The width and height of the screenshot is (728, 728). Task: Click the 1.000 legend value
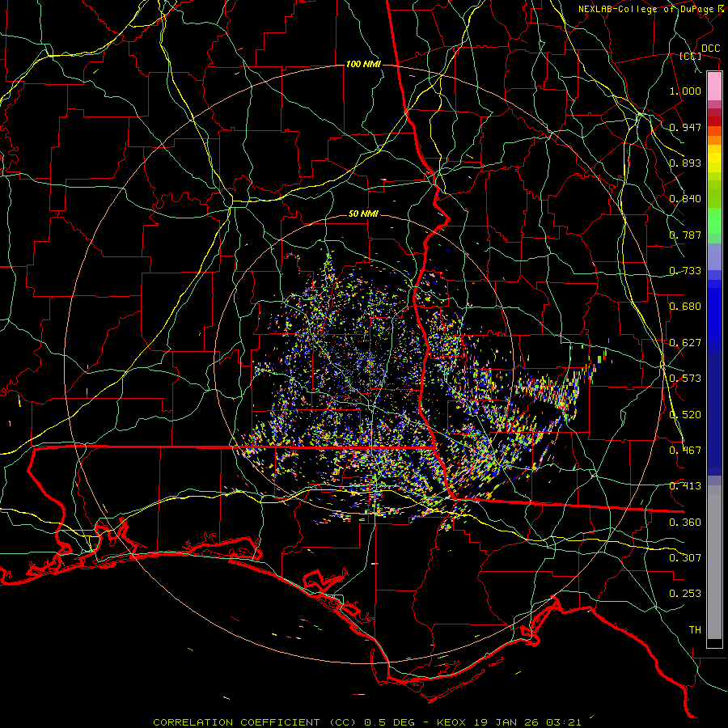685,91
